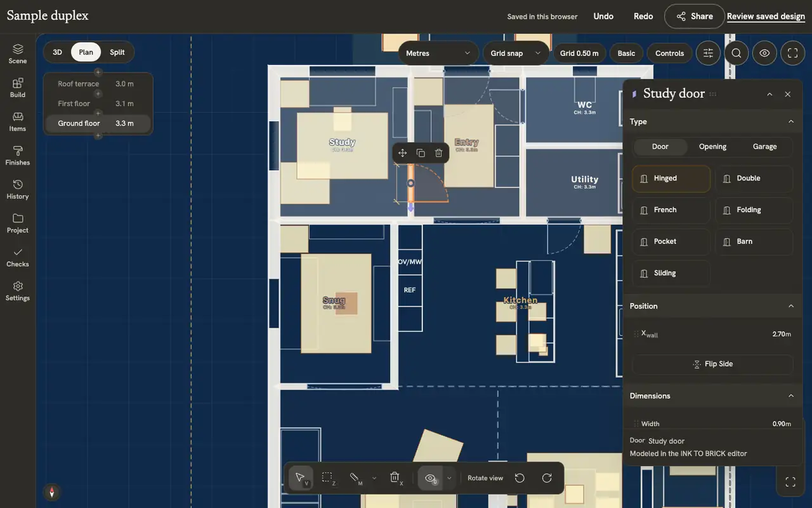
Task: Open the History sidebar icon
Action: (18, 189)
